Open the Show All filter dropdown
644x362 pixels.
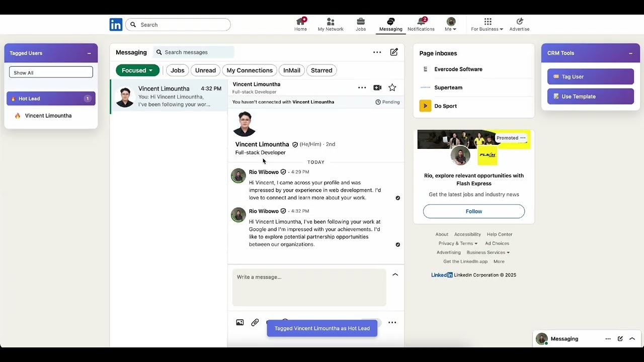[x=51, y=72]
